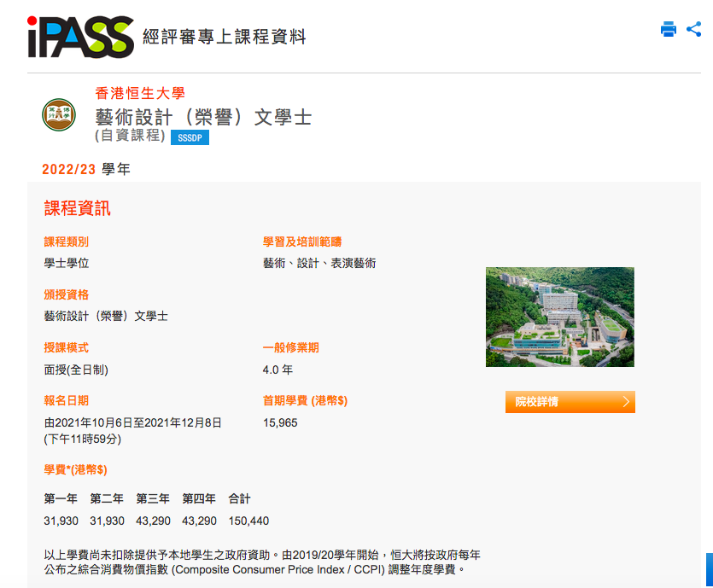Open the campus aerial photo
The height and width of the screenshot is (588, 713).
coord(559,317)
